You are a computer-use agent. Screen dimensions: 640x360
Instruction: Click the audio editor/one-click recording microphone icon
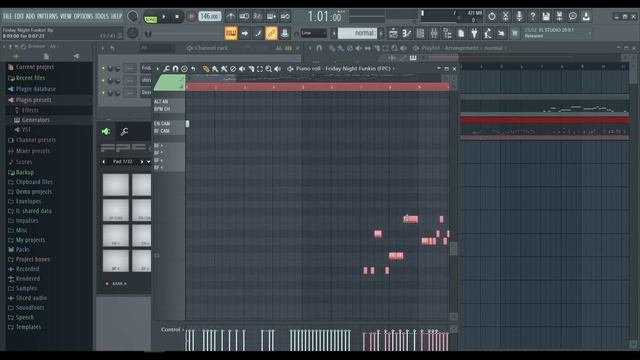(519, 16)
